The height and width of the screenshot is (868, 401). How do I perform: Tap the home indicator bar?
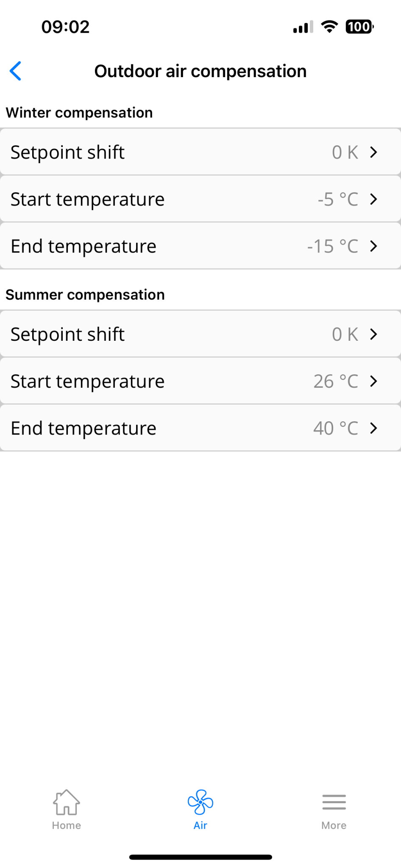tap(200, 857)
